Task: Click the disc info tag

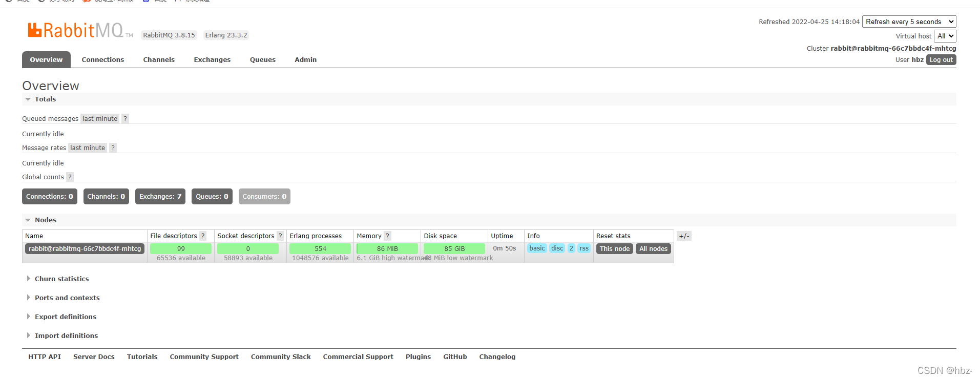Action: pyautogui.click(x=557, y=248)
